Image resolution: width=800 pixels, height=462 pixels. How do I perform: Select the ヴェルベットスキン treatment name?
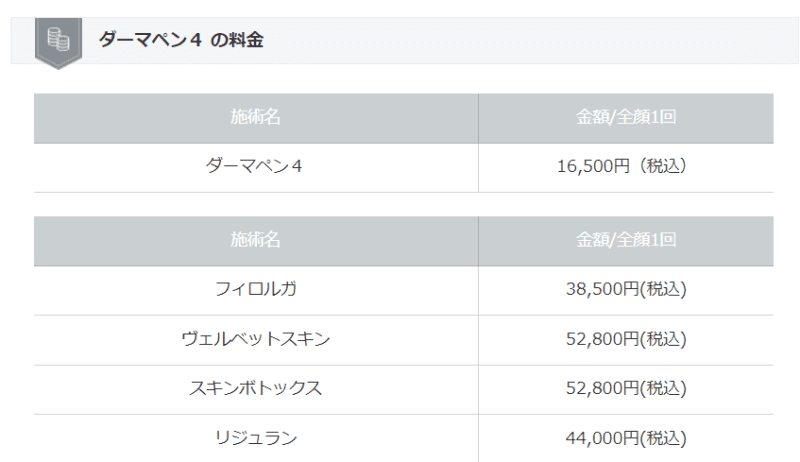pos(256,339)
